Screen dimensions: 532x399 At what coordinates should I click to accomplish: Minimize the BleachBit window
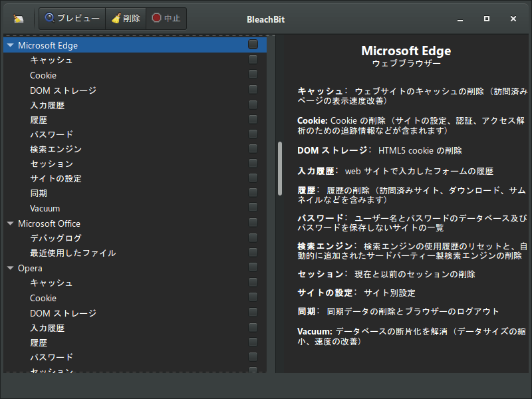(460, 19)
